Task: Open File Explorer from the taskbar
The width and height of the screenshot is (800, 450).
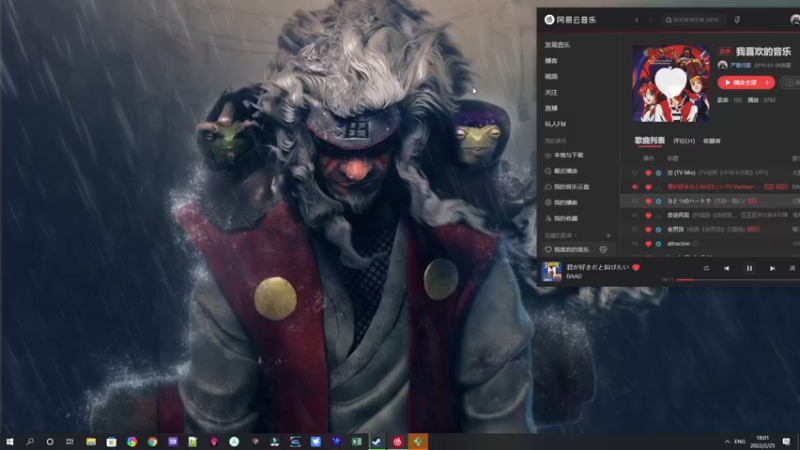Action: coord(91,442)
